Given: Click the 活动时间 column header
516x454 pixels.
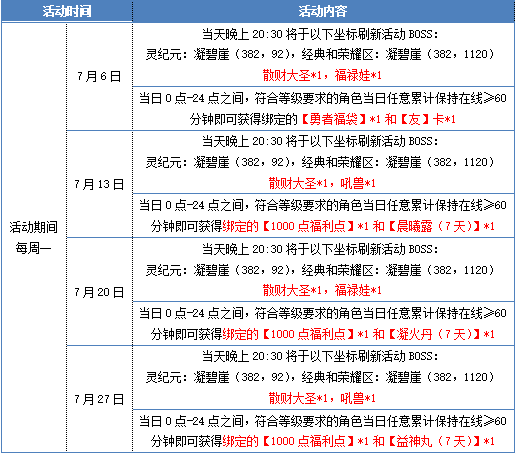Looking at the screenshot, I should point(67,11).
